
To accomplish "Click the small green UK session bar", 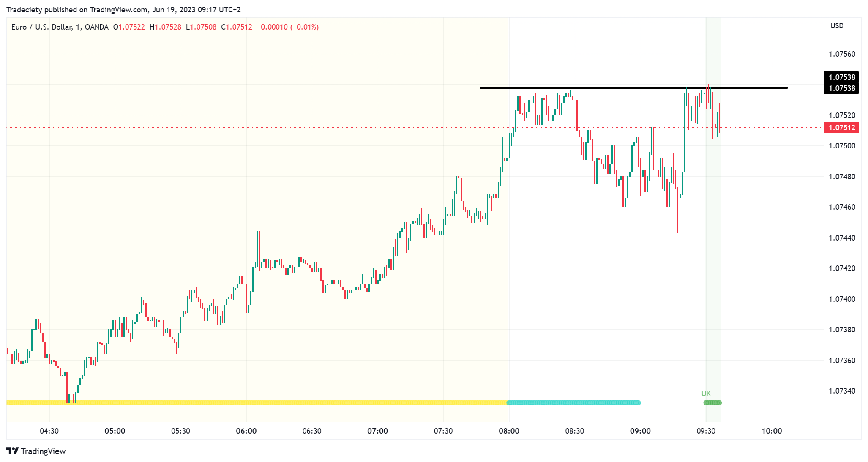I will pyautogui.click(x=712, y=403).
